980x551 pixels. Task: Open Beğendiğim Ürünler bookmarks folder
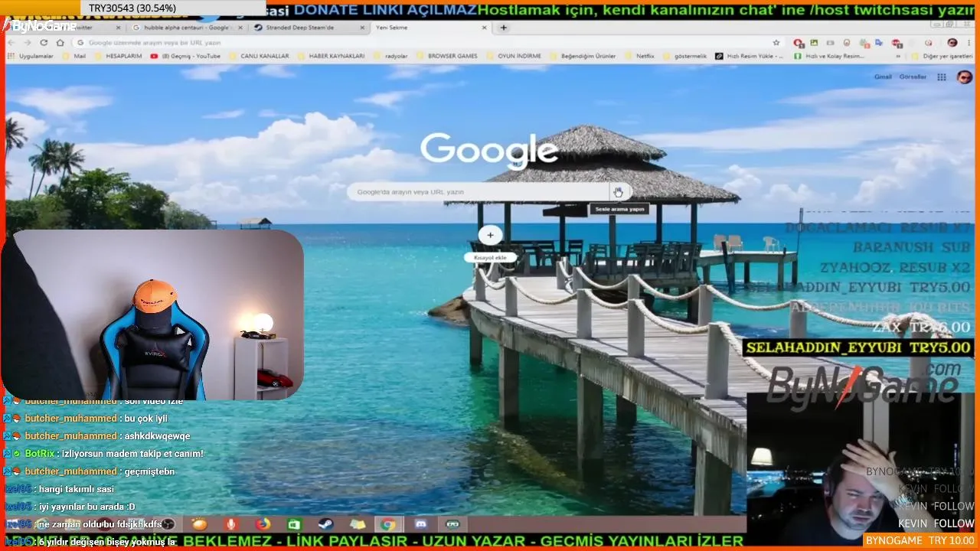tap(583, 57)
